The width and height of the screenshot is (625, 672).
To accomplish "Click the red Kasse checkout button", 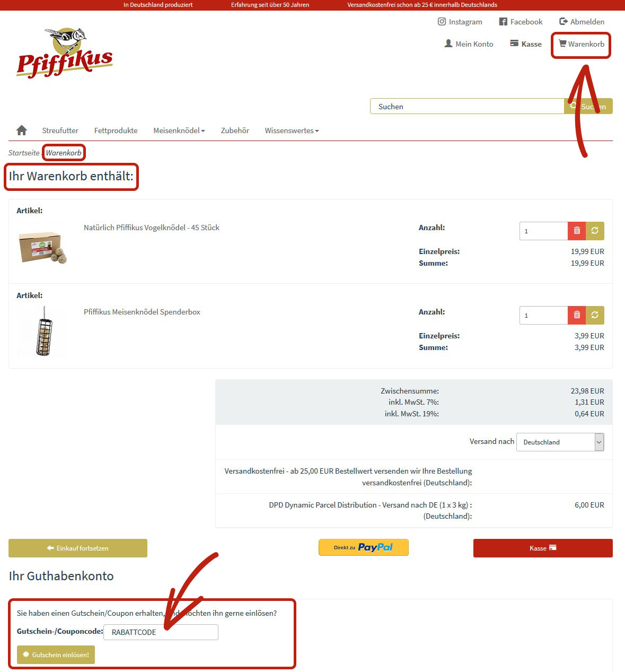I will coord(543,548).
